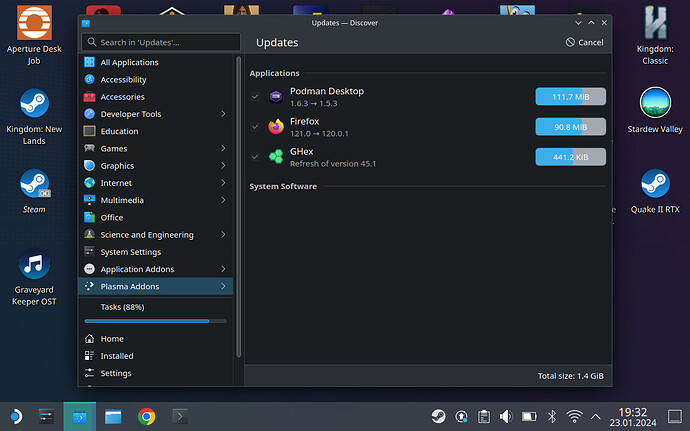Click the Podman Desktop 111.7 MiB progress bar

(570, 96)
